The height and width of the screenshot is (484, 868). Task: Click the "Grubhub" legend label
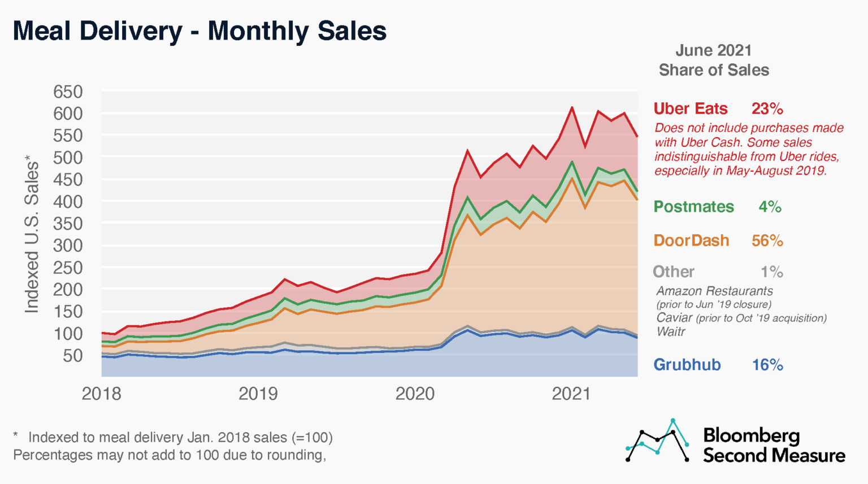[687, 365]
